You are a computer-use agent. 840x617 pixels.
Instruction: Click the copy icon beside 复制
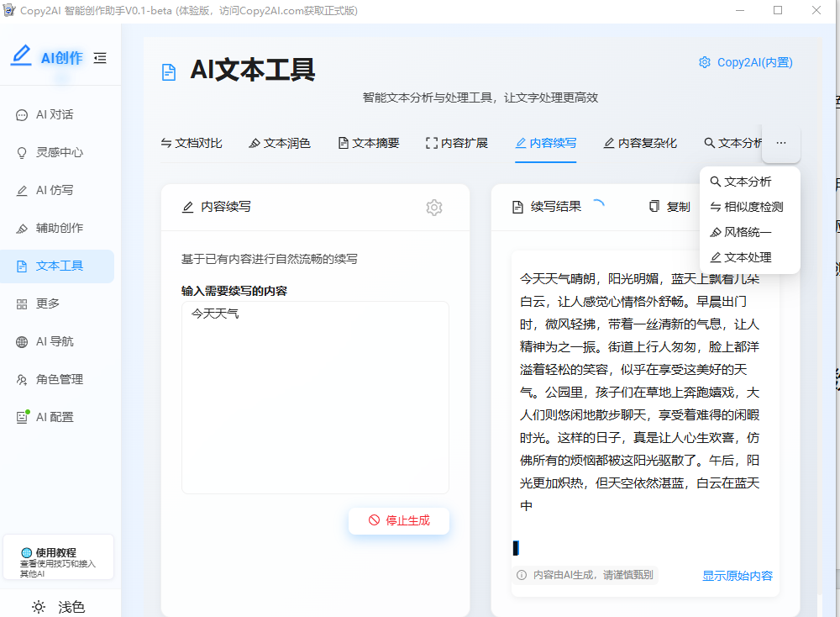[654, 207]
